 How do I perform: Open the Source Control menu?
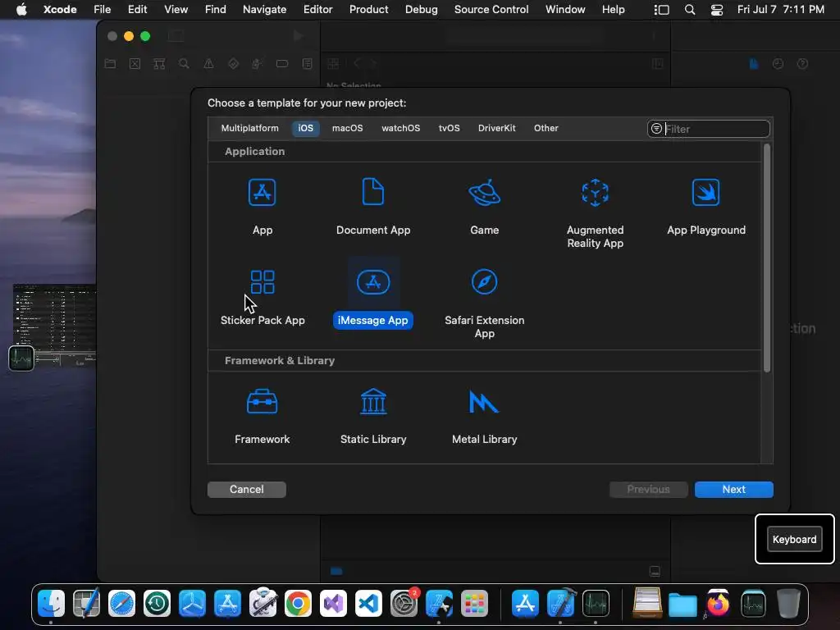491,9
